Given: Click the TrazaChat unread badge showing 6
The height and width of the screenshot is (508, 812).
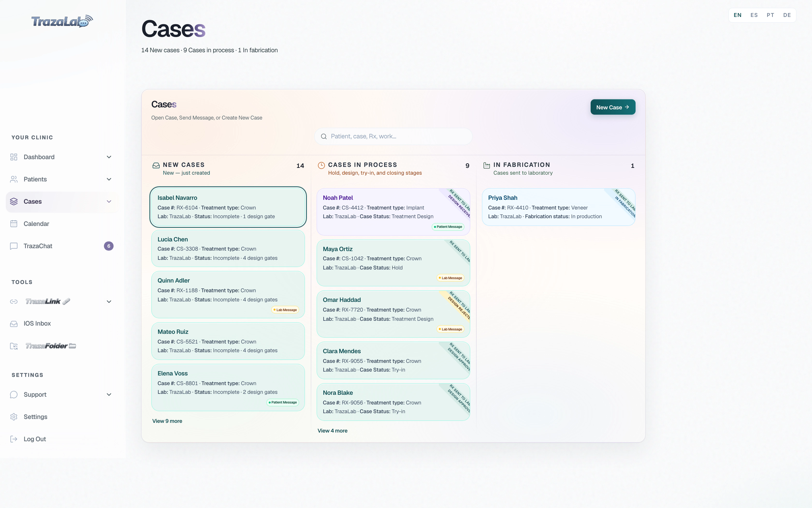Looking at the screenshot, I should pos(109,246).
